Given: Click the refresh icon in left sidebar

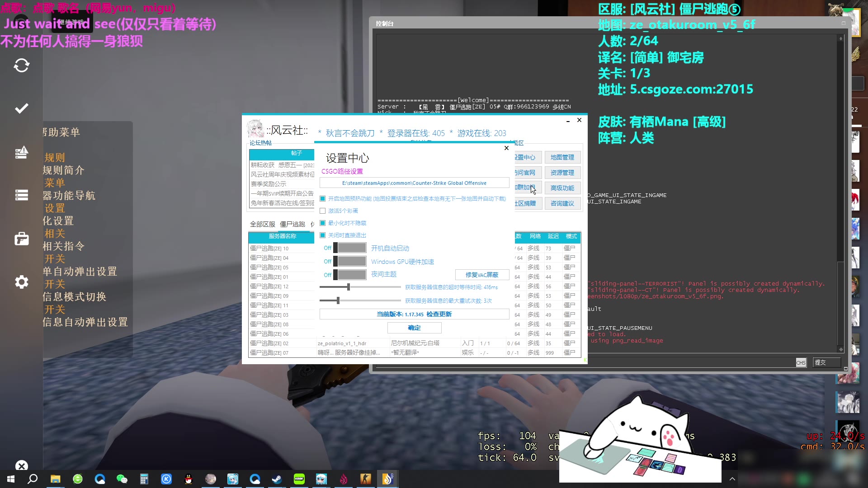Looking at the screenshot, I should (x=21, y=66).
